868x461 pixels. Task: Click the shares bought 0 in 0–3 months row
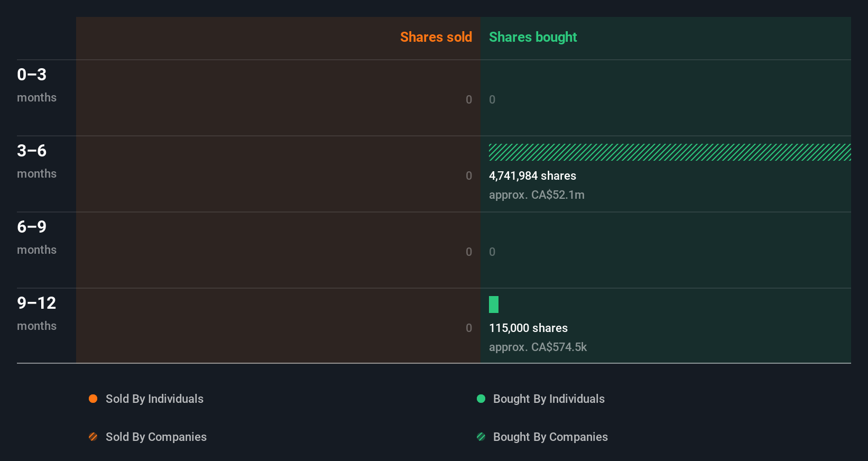492,99
